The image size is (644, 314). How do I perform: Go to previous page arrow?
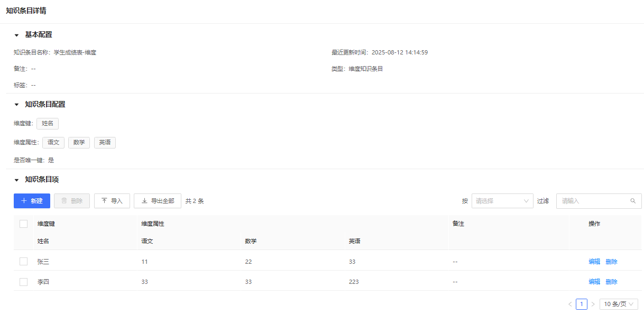(569, 304)
